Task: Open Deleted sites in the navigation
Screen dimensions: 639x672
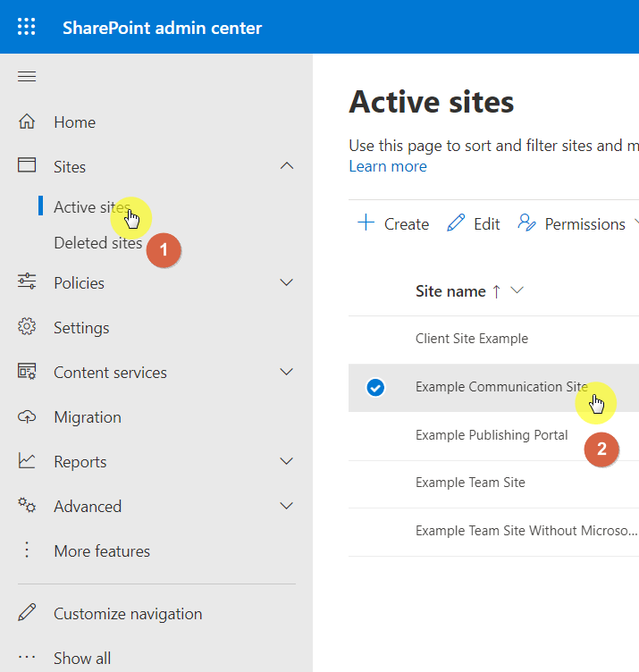Action: coord(98,243)
